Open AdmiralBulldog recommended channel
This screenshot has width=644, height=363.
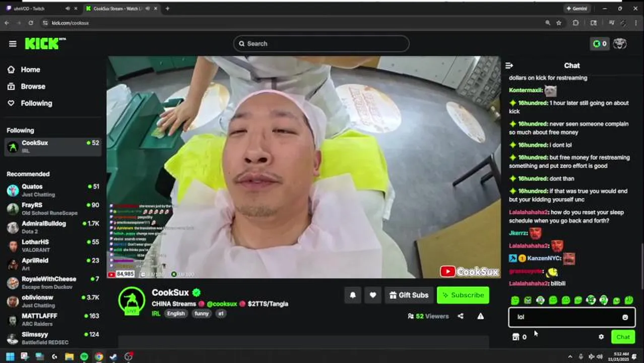point(52,227)
